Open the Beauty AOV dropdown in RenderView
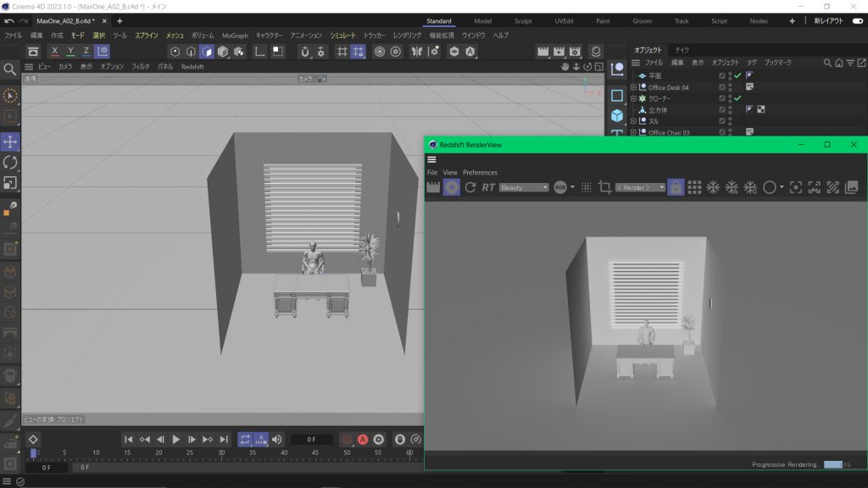868x488 pixels. (x=524, y=187)
